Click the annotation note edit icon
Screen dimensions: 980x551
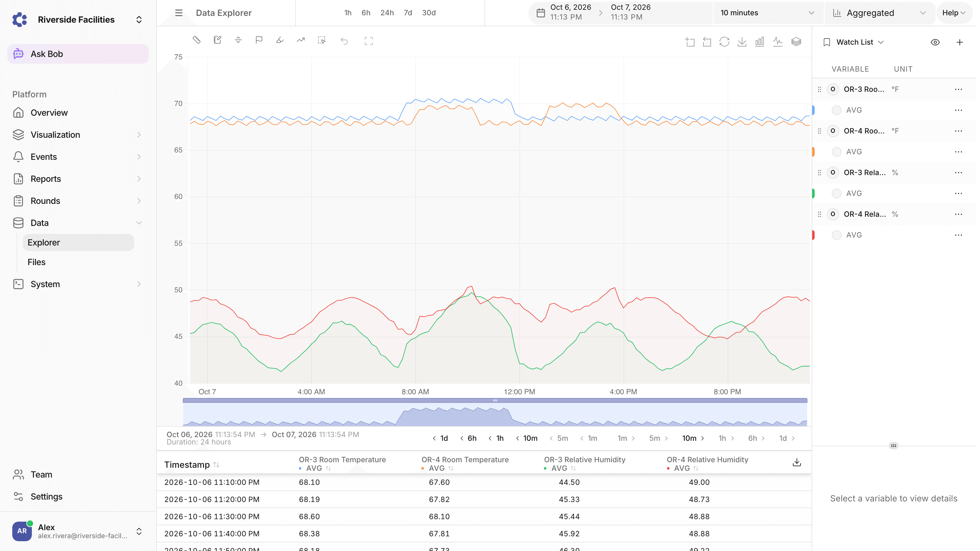[218, 40]
